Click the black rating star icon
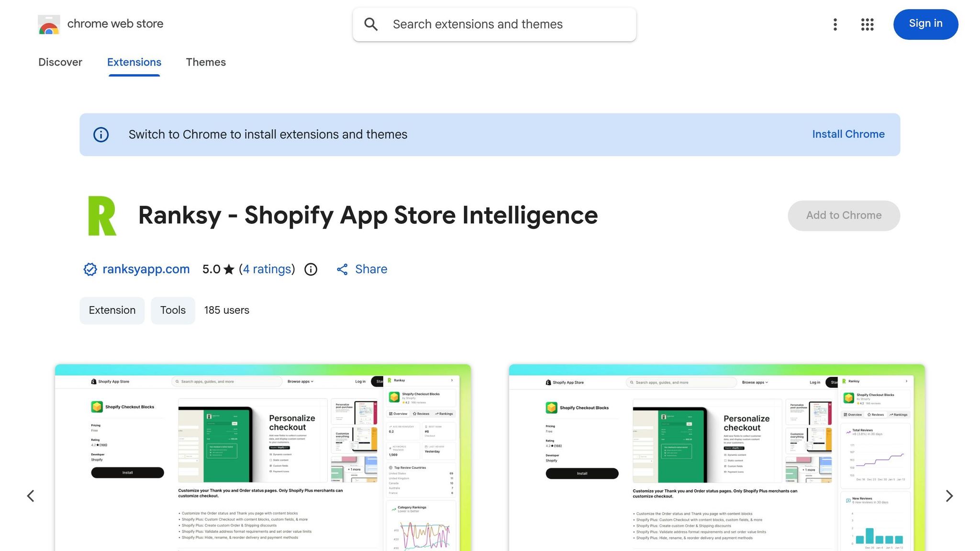 tap(229, 269)
